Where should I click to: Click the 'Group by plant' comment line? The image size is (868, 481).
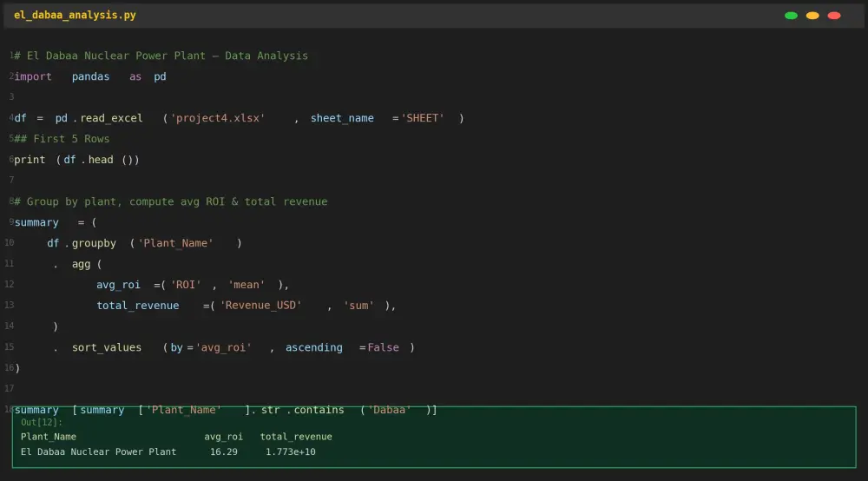pyautogui.click(x=170, y=202)
